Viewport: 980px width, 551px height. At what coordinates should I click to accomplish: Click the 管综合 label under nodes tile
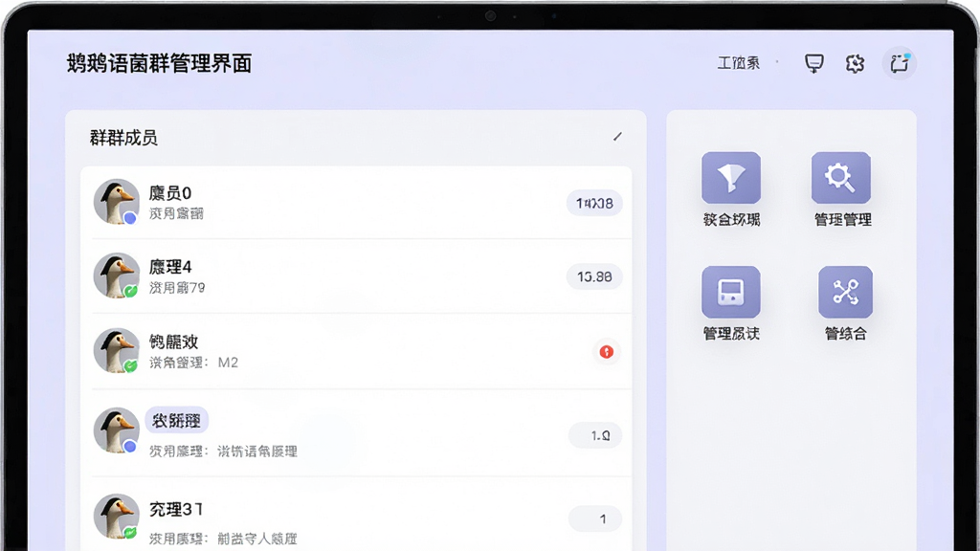pos(846,334)
